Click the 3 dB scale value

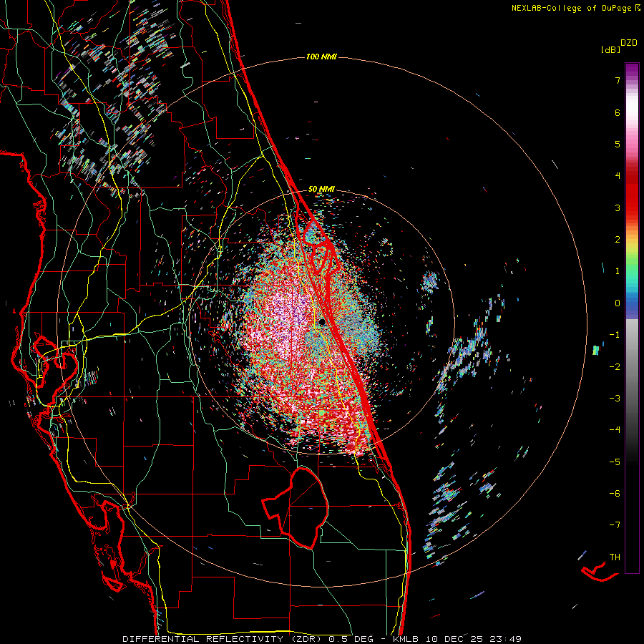point(618,208)
